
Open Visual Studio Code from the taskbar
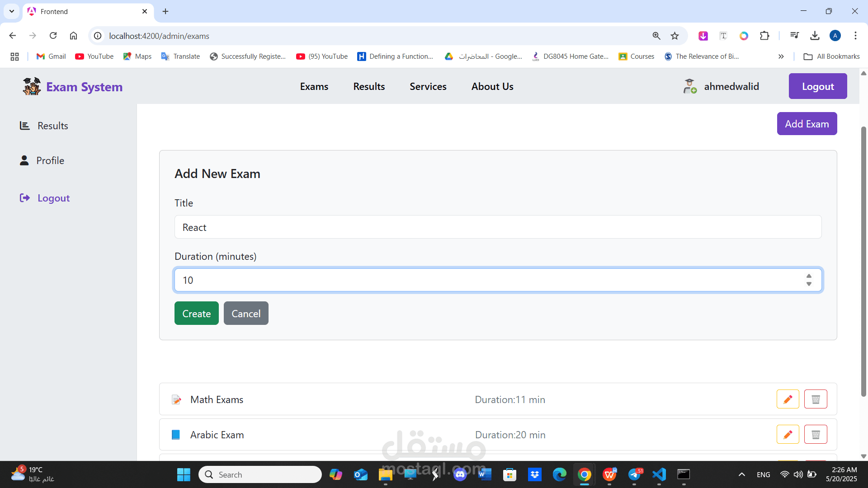click(659, 474)
